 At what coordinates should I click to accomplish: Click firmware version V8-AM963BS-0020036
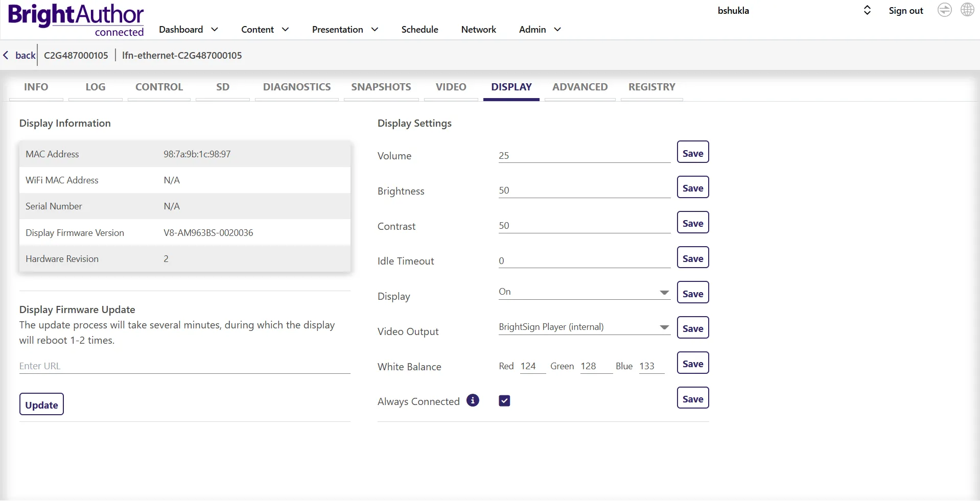click(x=208, y=233)
